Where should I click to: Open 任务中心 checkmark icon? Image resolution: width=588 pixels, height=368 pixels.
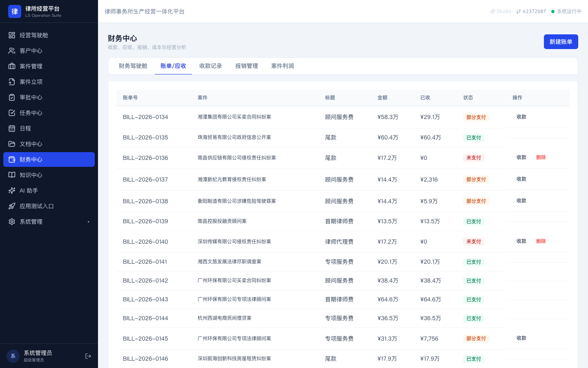tap(12, 113)
